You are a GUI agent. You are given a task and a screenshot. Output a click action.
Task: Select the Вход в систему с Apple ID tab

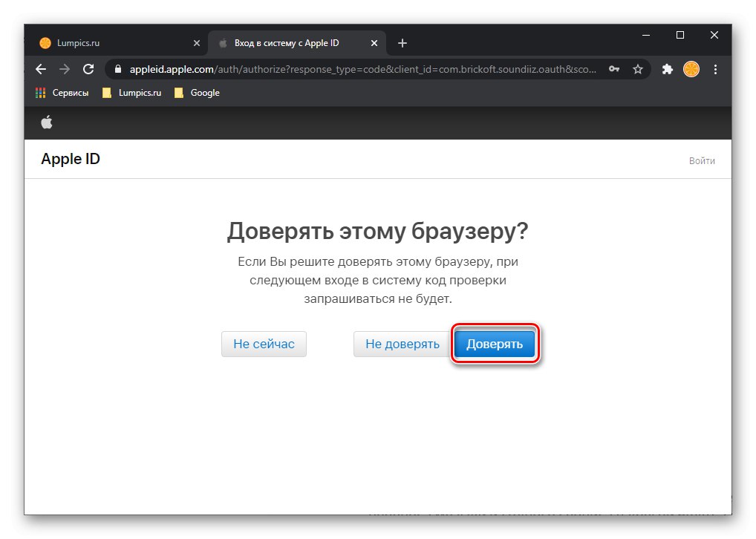(297, 43)
